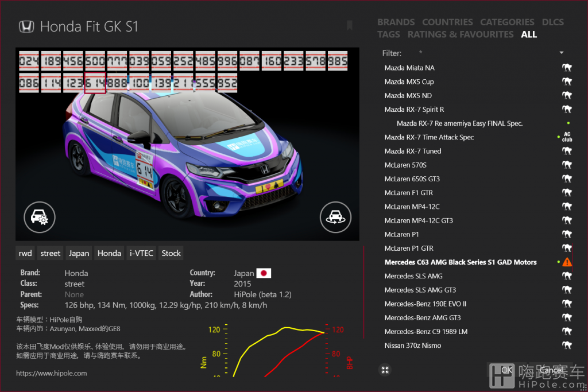This screenshot has height=392, width=588.
Task: Select the ALL tab
Action: click(x=529, y=34)
